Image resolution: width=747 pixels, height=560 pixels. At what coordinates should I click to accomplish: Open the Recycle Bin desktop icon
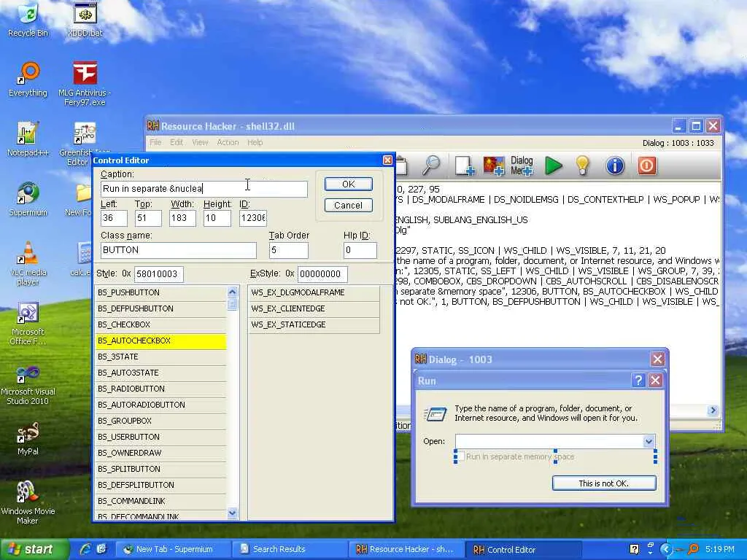click(28, 20)
